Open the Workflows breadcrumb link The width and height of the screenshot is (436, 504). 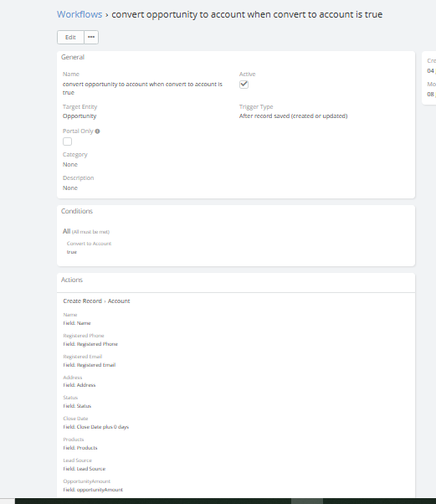[x=80, y=14]
